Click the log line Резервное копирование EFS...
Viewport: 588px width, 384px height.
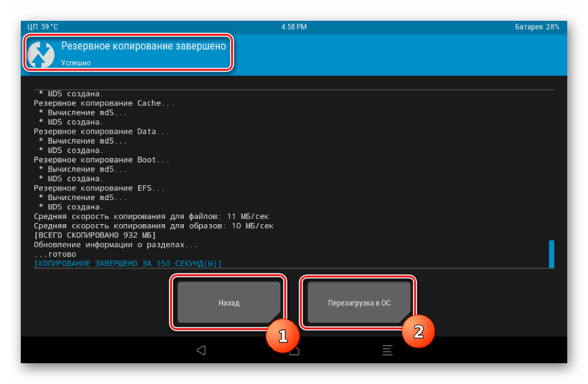[x=99, y=188]
